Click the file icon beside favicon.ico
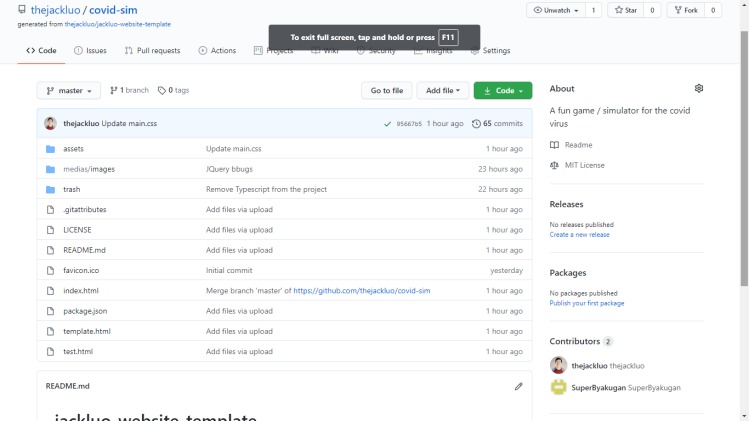This screenshot has height=421, width=749. click(50, 270)
